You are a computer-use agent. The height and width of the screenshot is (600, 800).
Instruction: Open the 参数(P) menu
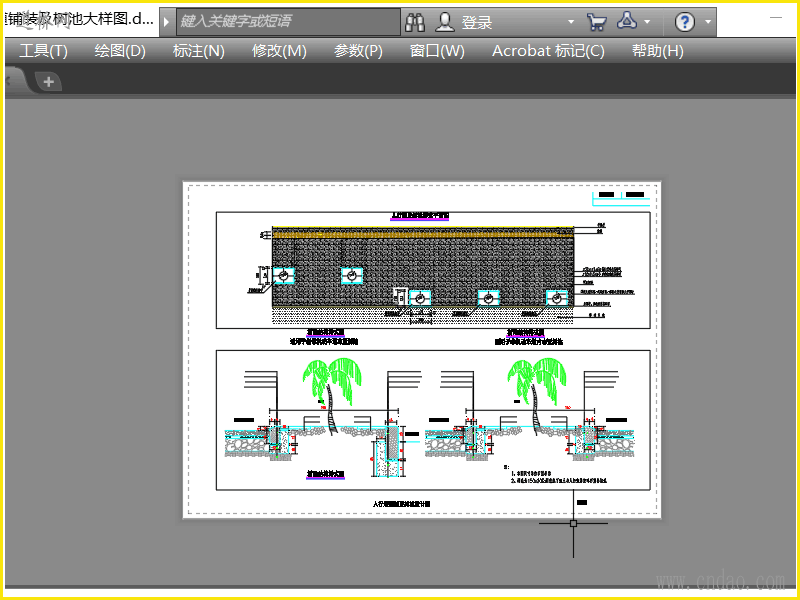point(358,51)
